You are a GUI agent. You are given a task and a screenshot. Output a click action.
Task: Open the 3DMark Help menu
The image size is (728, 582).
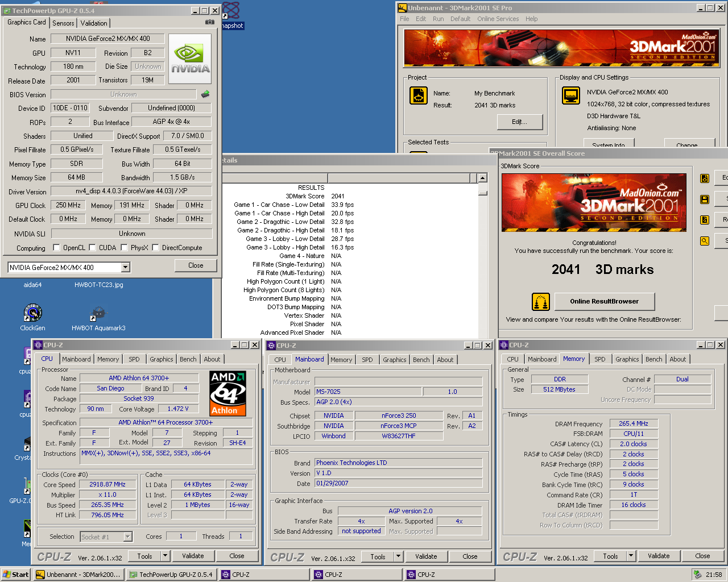531,19
